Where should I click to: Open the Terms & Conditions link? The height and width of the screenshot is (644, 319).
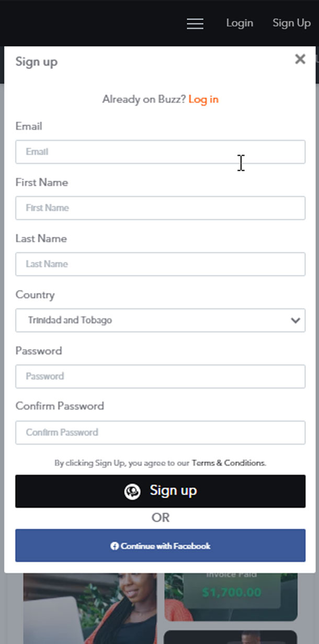[229, 463]
